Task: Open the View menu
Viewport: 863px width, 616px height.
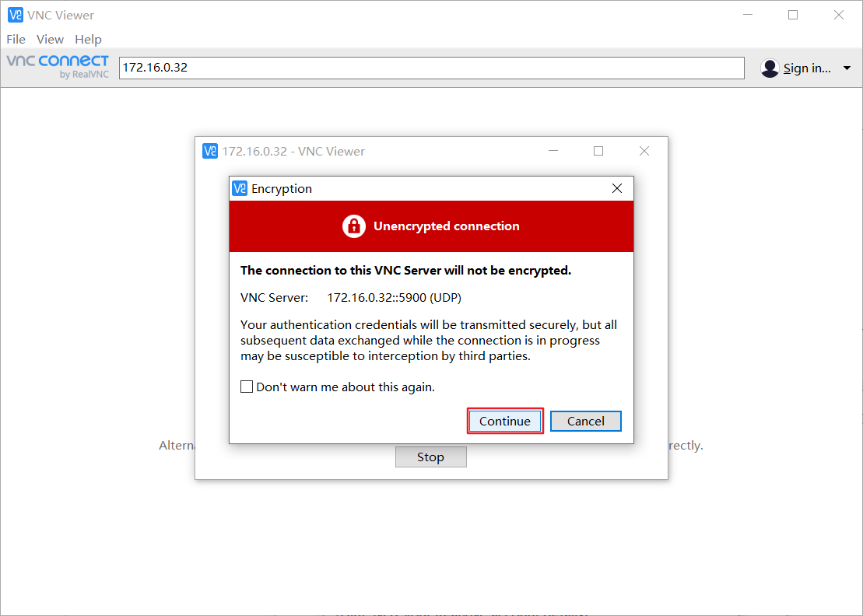Action: pyautogui.click(x=50, y=39)
